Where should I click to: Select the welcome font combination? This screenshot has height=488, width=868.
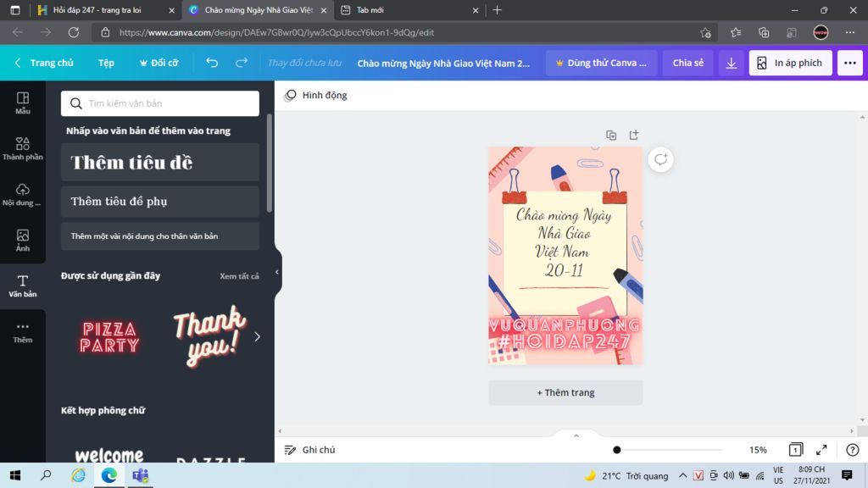(109, 455)
